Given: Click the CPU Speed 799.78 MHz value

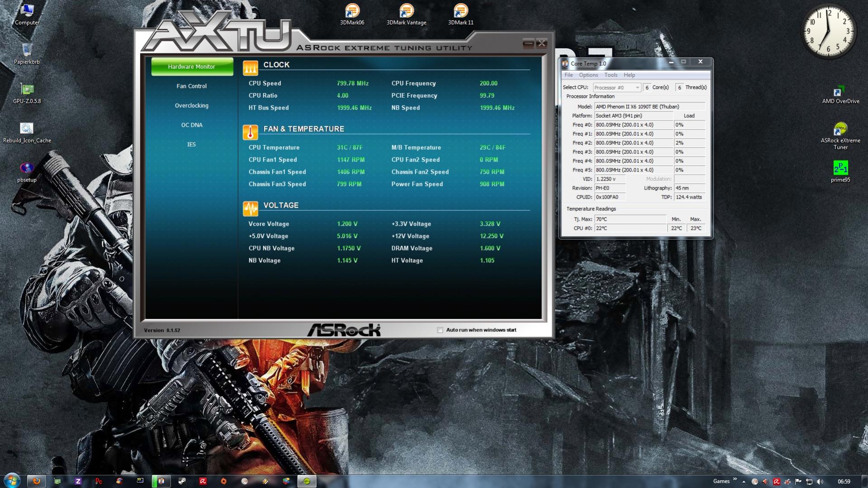Looking at the screenshot, I should [x=353, y=83].
